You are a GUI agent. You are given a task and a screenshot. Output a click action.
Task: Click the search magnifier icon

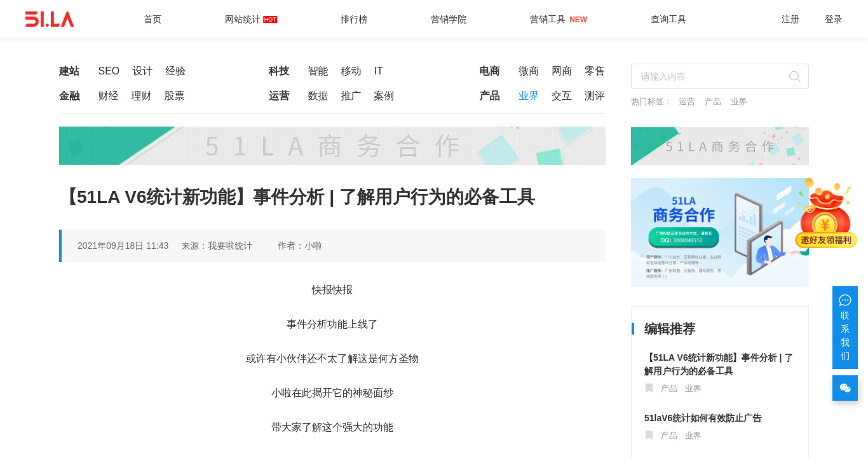point(795,76)
